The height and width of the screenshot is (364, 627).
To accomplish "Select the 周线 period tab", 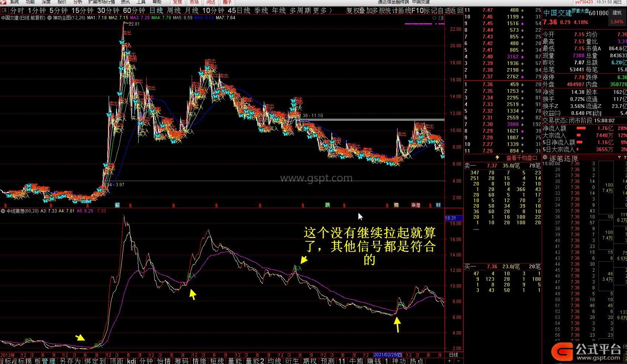I will (174, 11).
